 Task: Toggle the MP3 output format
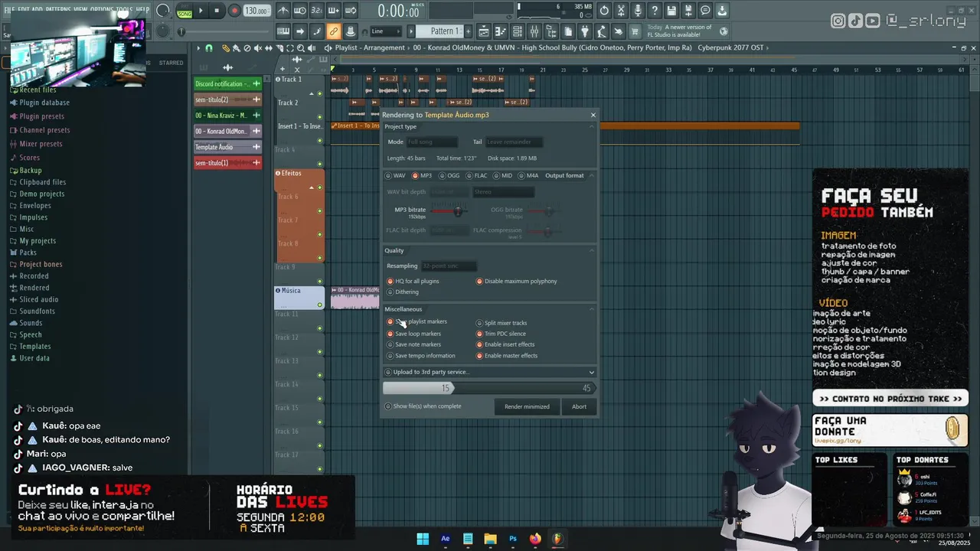[x=422, y=175]
